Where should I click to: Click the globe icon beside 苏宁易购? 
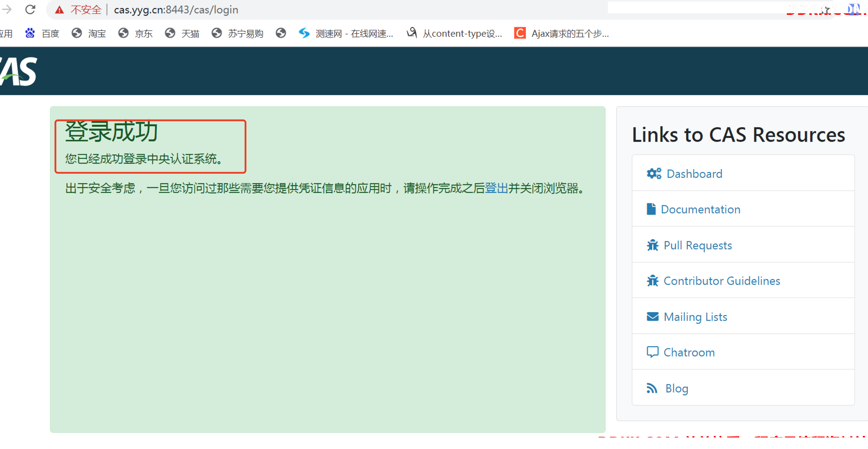[217, 33]
